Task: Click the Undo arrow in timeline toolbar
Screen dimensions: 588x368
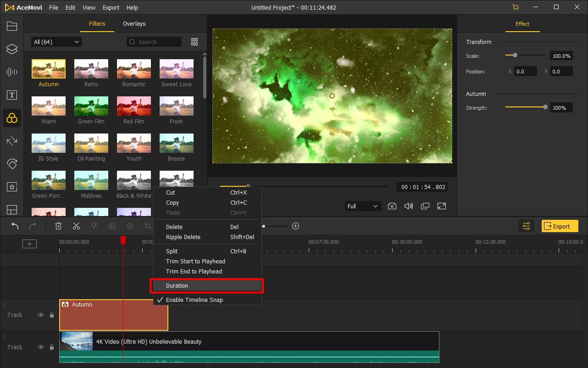Action: coord(15,226)
